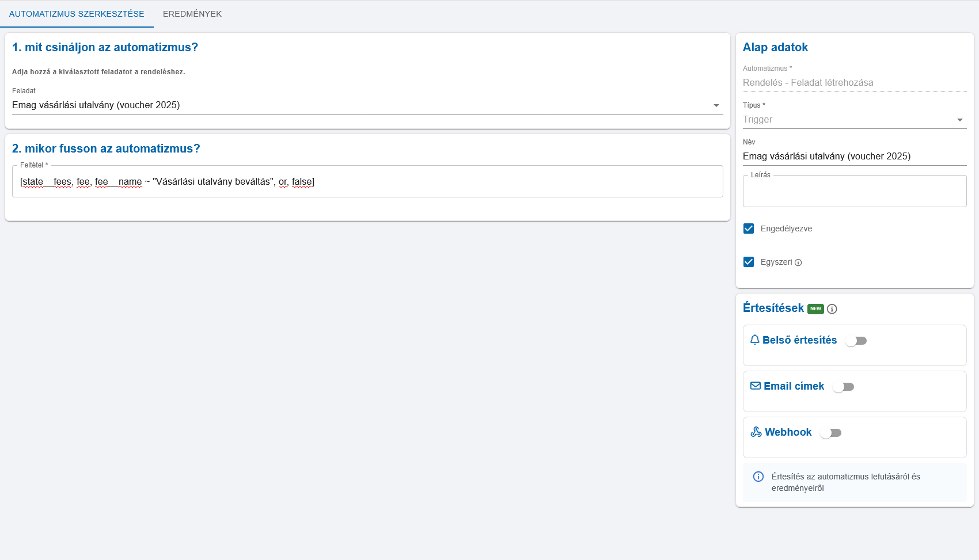Open the Eredmények tab
This screenshot has width=979, height=560.
192,14
